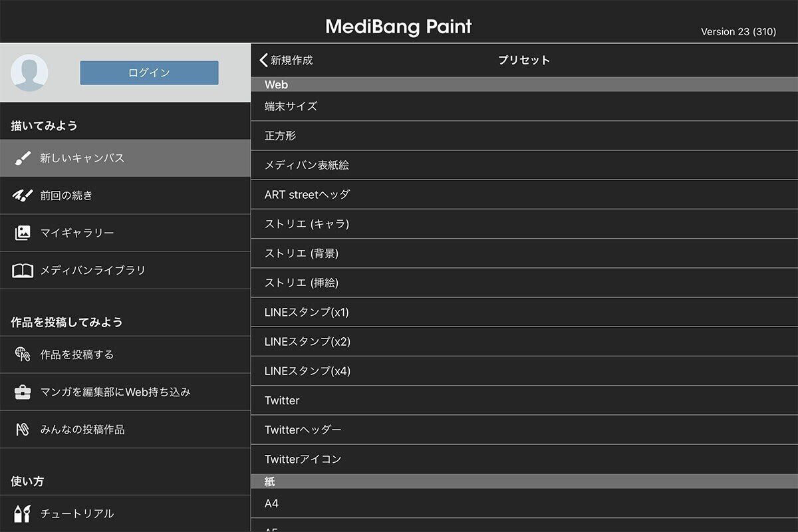Click the globe pen icon for 作品を投稿する

23,354
